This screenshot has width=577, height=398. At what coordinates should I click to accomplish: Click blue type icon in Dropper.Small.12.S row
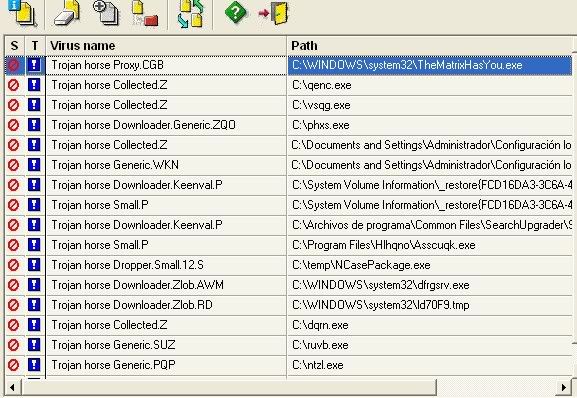tap(34, 265)
